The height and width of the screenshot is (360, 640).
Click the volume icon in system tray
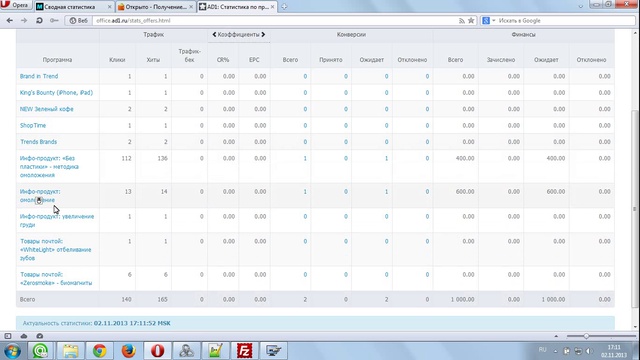[x=589, y=351]
